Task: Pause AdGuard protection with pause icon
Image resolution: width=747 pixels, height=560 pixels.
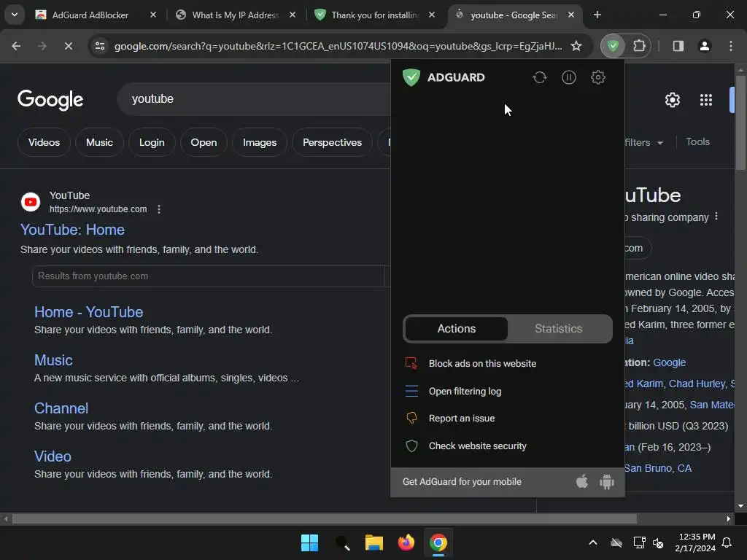Action: click(x=569, y=77)
